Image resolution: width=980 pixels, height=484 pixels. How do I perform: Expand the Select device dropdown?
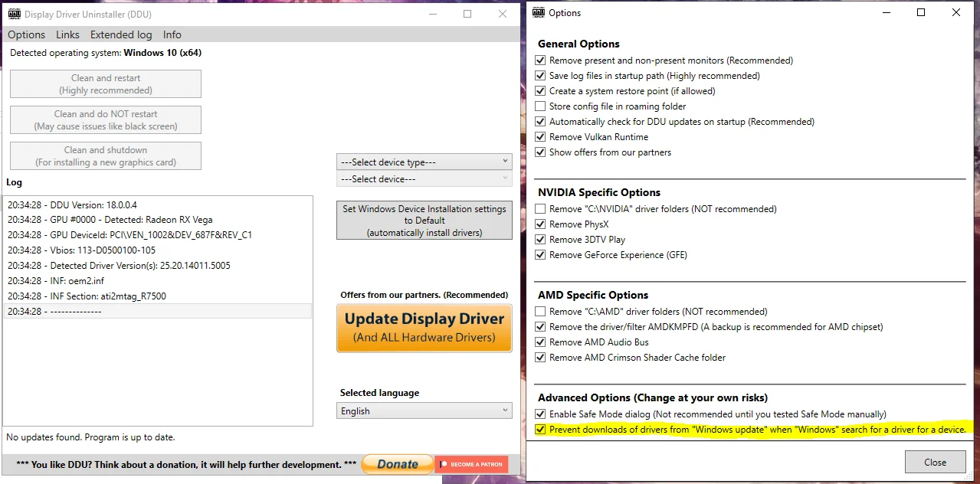coord(424,178)
